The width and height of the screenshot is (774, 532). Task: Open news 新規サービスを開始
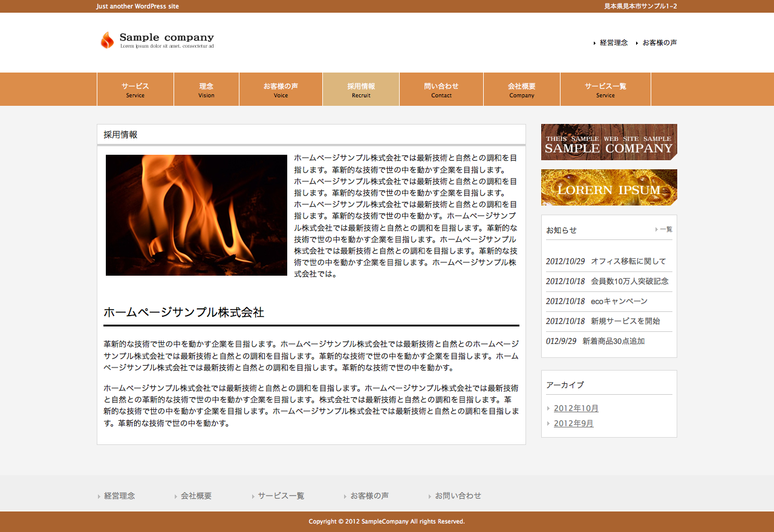coord(625,321)
